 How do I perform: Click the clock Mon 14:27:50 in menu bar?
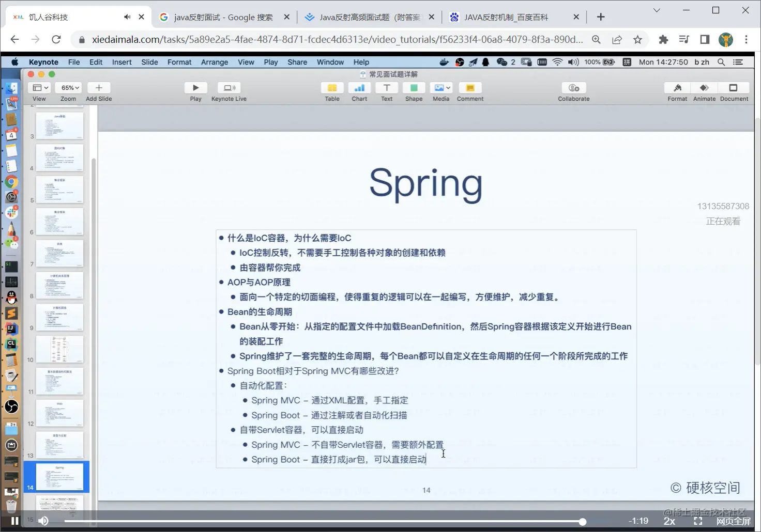pyautogui.click(x=663, y=62)
